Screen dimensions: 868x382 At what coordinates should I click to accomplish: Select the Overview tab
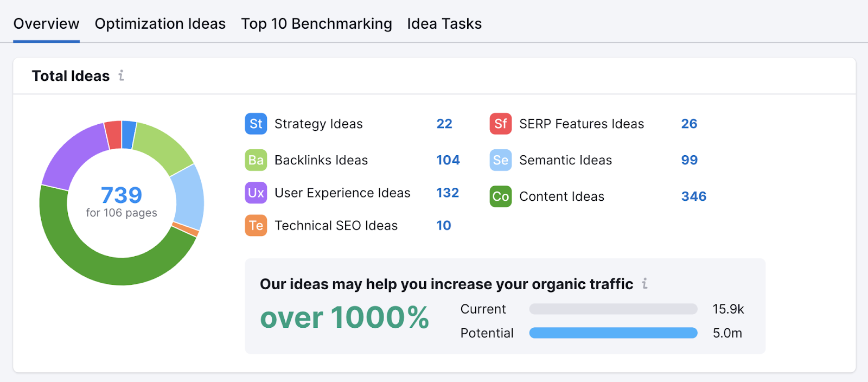coord(46,23)
